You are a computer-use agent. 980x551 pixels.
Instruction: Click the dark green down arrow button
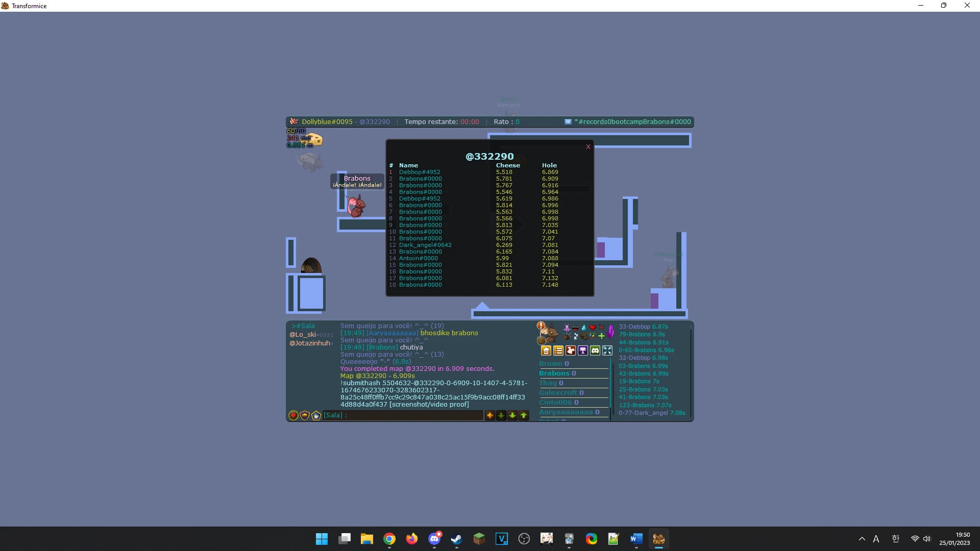point(501,416)
